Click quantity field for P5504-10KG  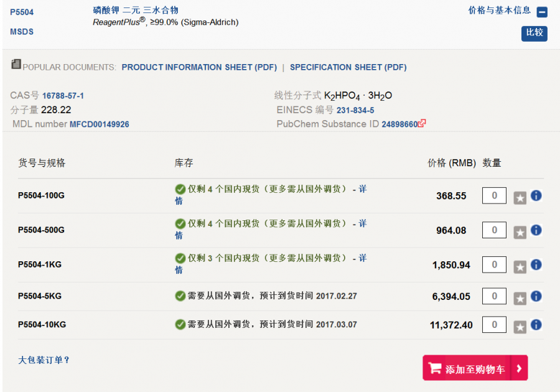(494, 324)
